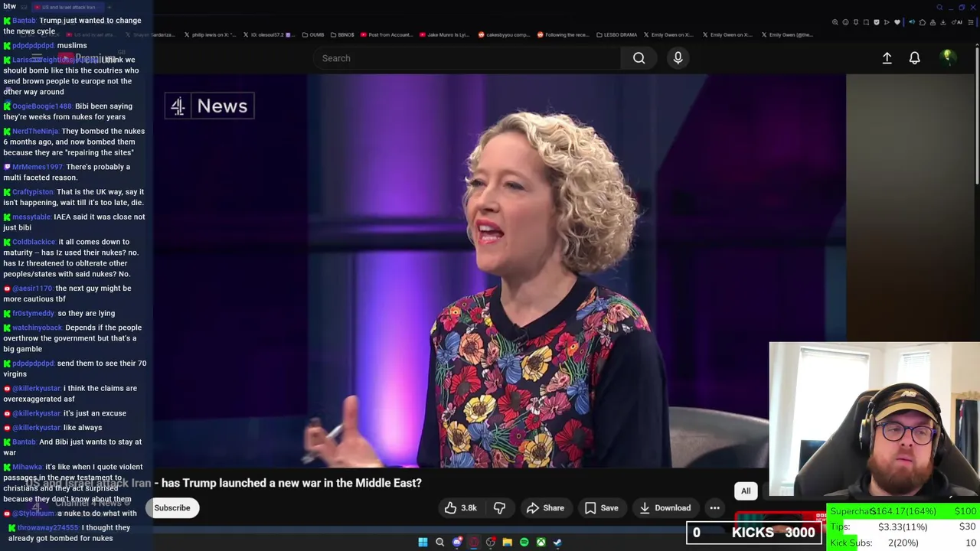Click the Subscribe button
The image size is (980, 551).
[x=172, y=508]
